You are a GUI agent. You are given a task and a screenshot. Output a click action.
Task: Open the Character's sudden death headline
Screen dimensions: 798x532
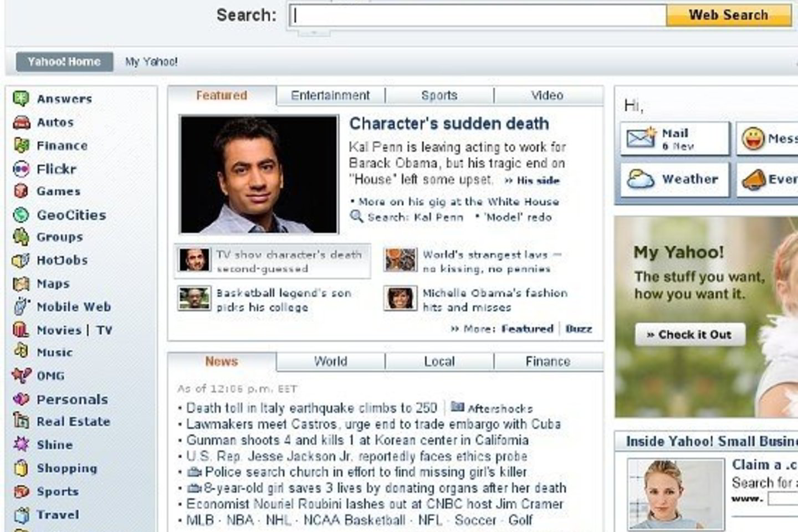point(449,124)
